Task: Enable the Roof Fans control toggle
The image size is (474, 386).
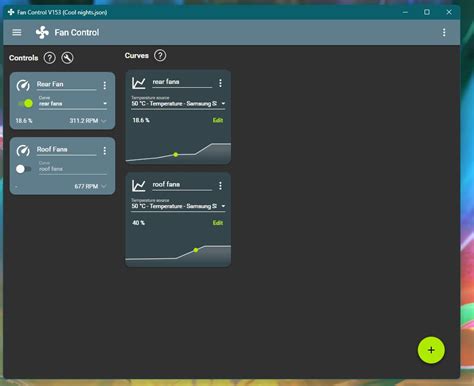Action: tap(23, 169)
